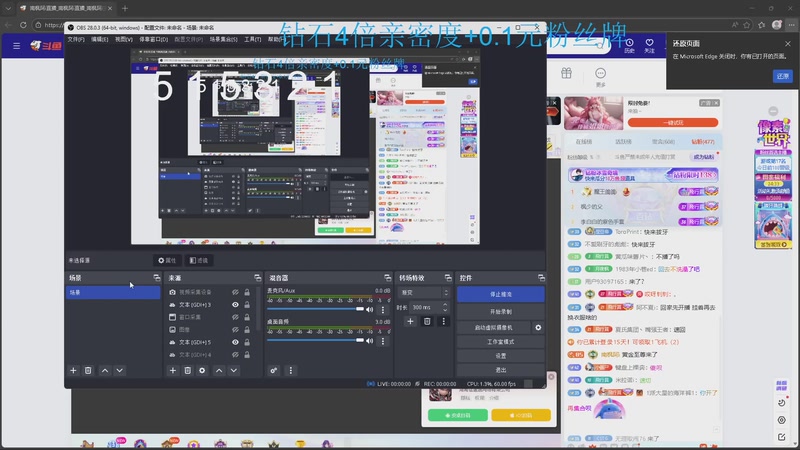This screenshot has height=450, width=800.
Task: Show the hidden 视频采集设备 source
Action: coord(235,292)
